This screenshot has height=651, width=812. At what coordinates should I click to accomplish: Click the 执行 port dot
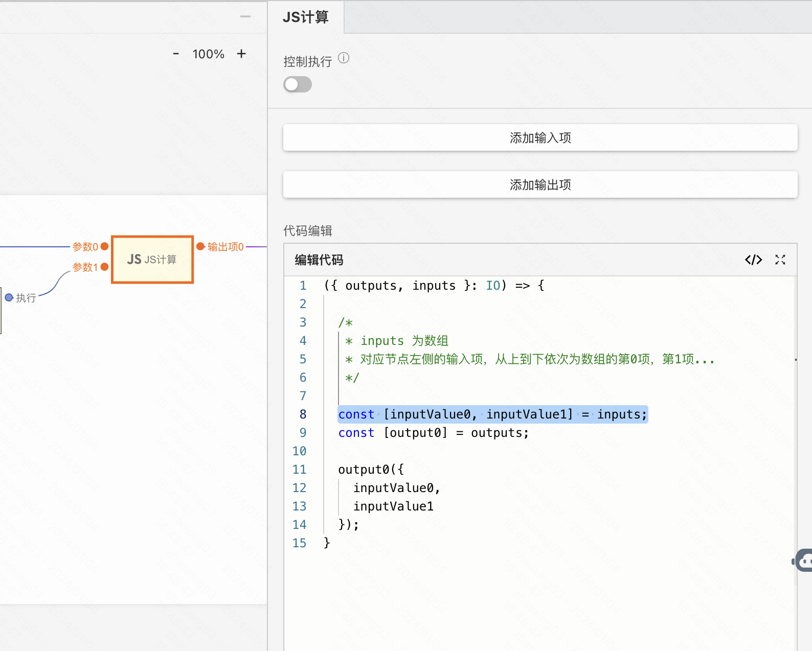[x=9, y=297]
